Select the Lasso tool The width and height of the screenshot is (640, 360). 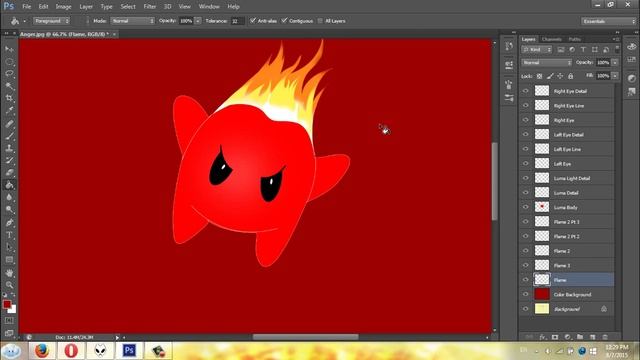[x=9, y=74]
